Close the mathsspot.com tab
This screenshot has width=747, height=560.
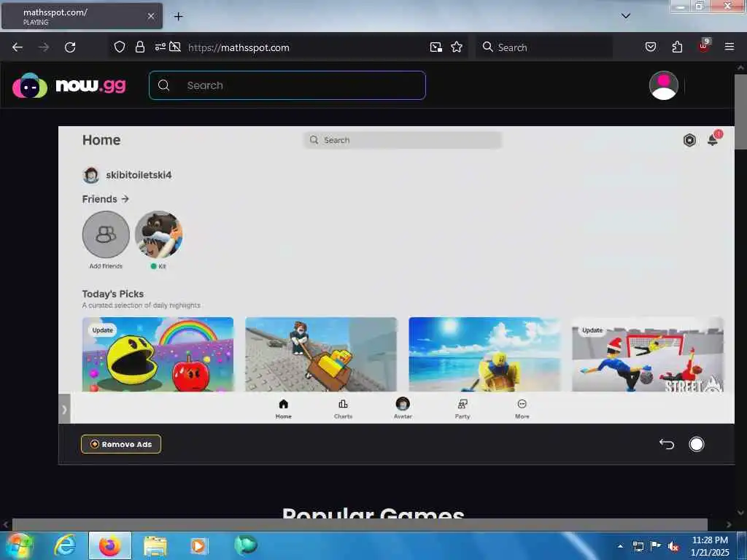point(151,16)
